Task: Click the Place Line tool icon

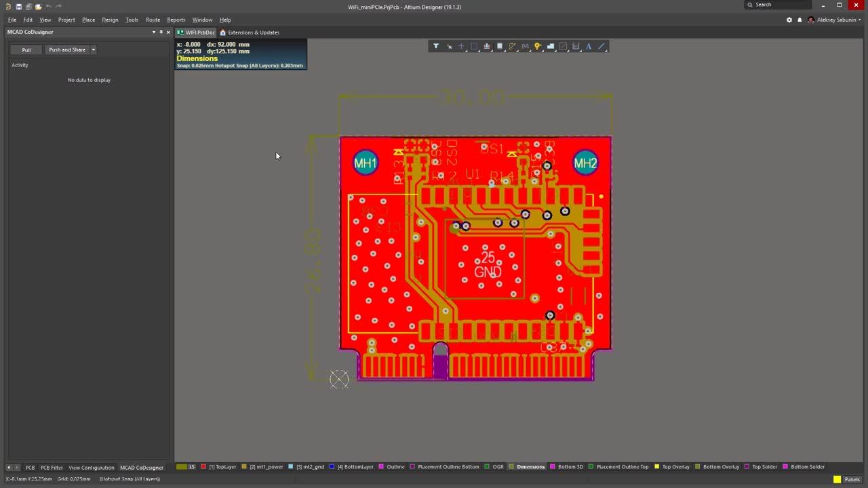Action: coord(601,47)
